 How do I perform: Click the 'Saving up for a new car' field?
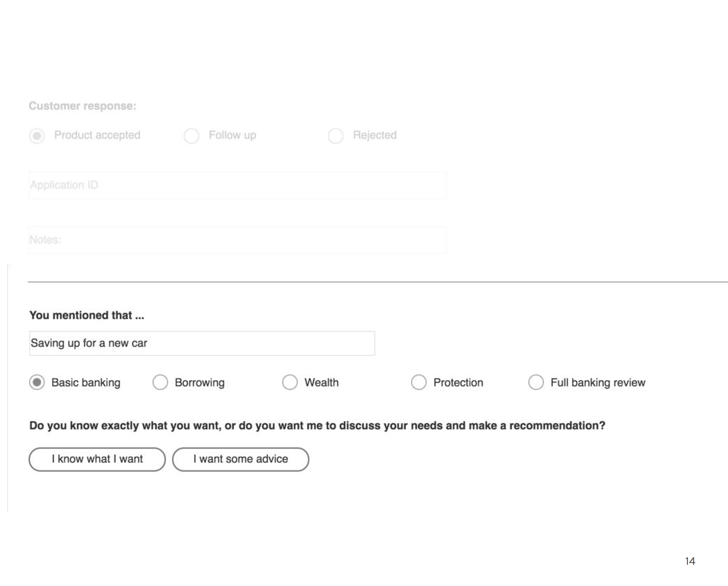202,343
